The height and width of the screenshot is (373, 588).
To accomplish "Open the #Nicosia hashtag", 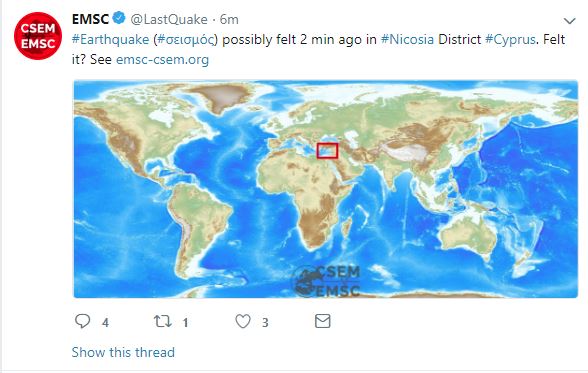I will point(407,39).
